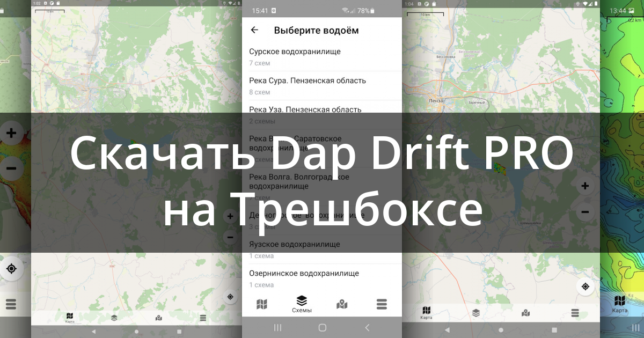The height and width of the screenshot is (338, 644).
Task: Zoom in on the Penza map in 1:04 screen
Action: 585,186
